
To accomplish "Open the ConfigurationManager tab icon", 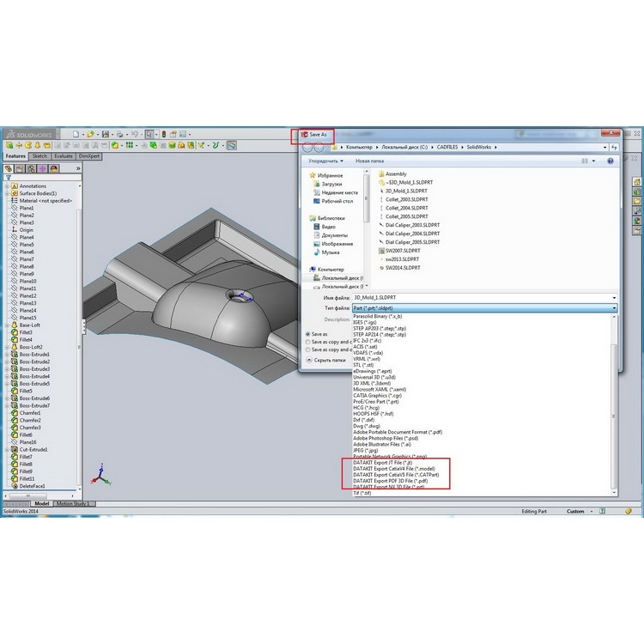I will pos(31,169).
